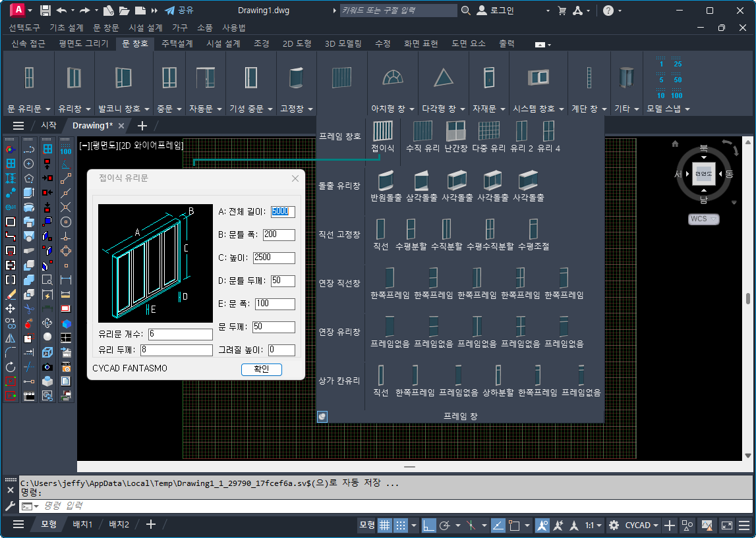
Task: Pick the 다중 유리 window icon
Action: click(488, 131)
